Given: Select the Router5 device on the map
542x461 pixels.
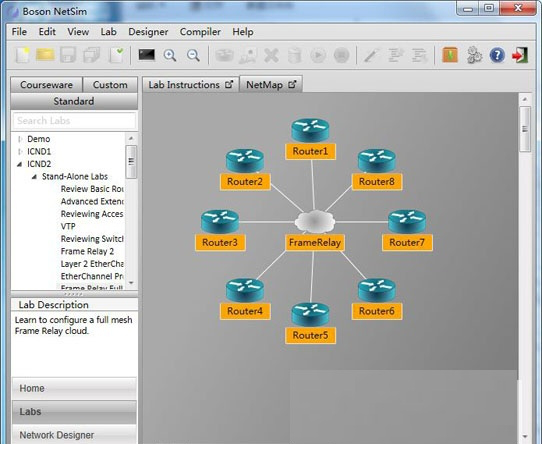Looking at the screenshot, I should pyautogui.click(x=310, y=314).
